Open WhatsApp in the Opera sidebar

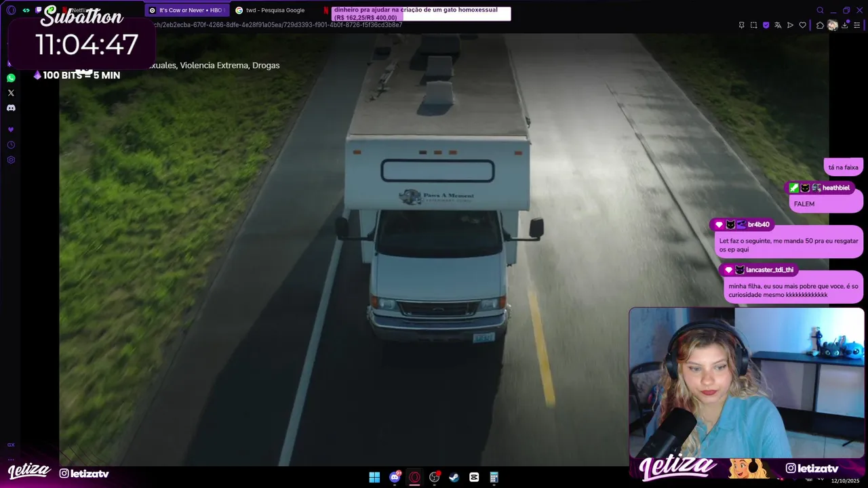pos(11,78)
